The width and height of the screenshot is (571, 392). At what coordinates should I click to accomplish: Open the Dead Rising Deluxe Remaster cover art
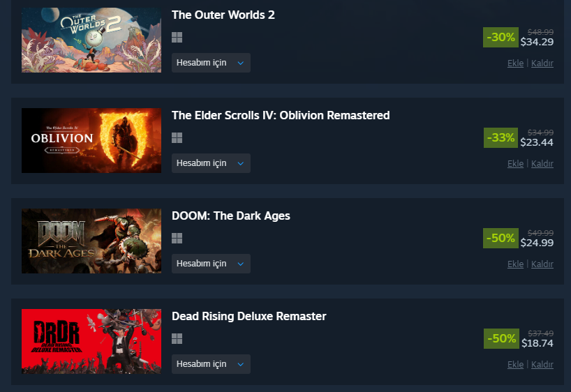pos(91,341)
